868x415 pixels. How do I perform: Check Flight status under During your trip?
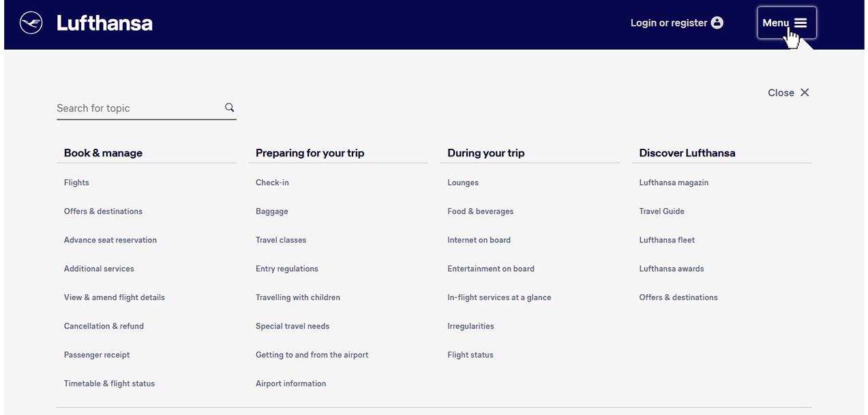470,355
